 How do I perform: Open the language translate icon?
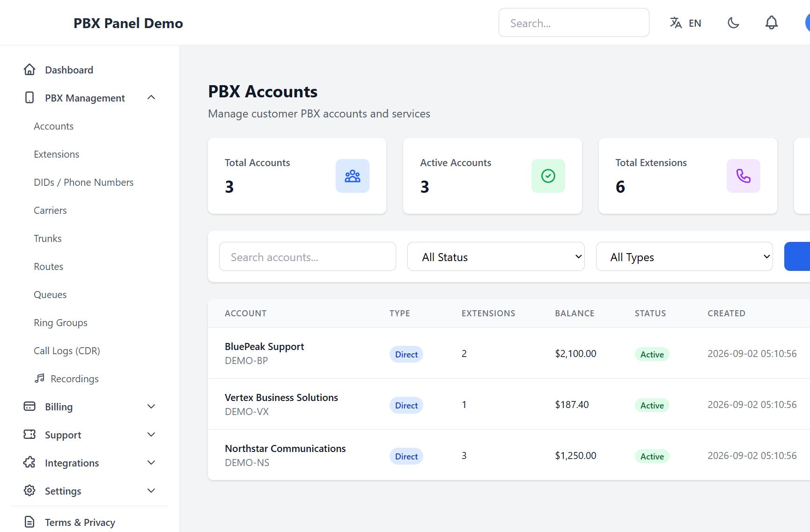[676, 22]
